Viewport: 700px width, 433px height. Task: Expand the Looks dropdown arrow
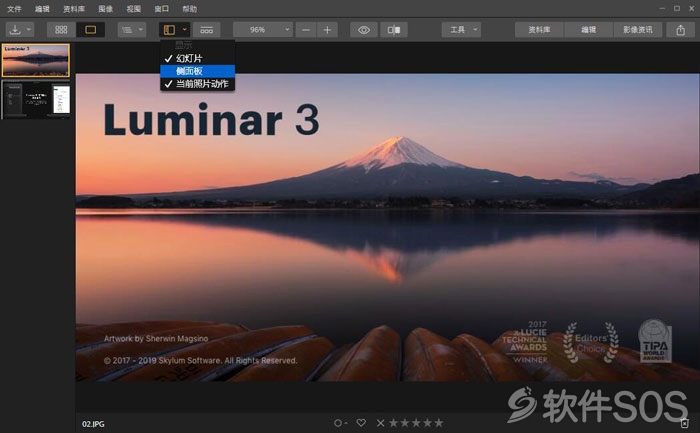pyautogui.click(x=141, y=29)
